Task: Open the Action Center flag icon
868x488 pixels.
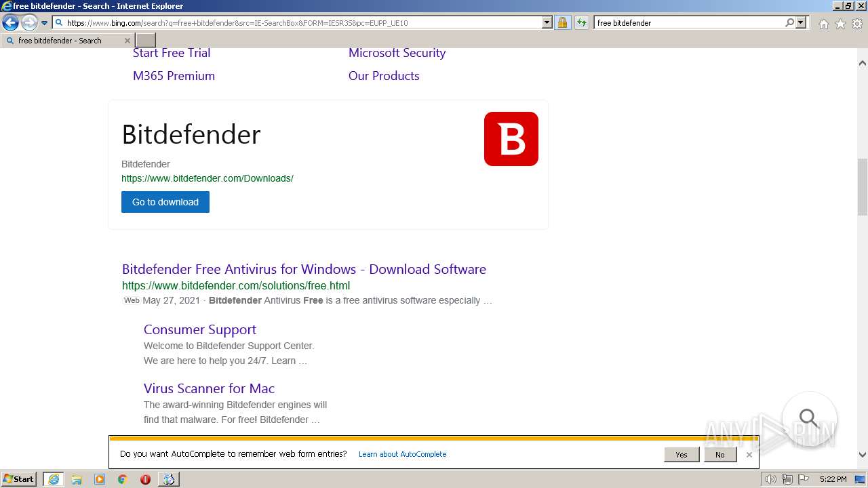Action: click(x=804, y=479)
